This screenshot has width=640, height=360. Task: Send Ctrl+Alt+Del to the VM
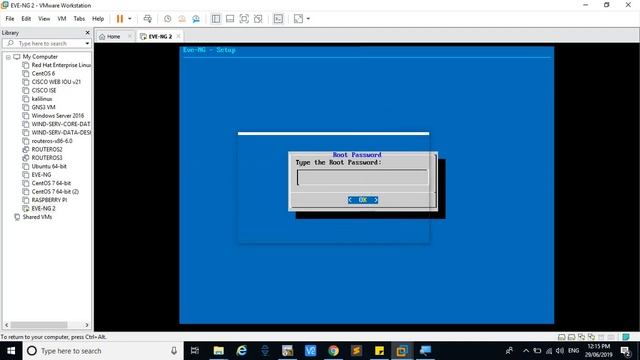pos(147,19)
